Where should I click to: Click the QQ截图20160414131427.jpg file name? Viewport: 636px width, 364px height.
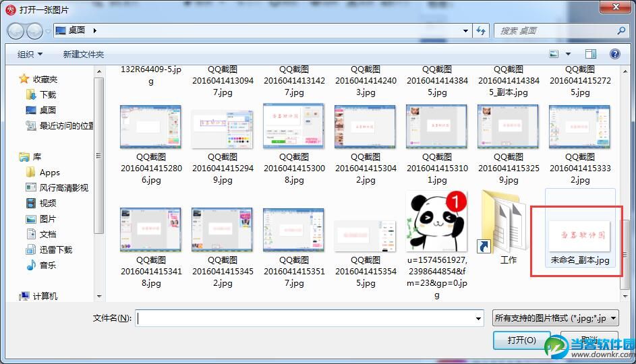click(x=294, y=81)
